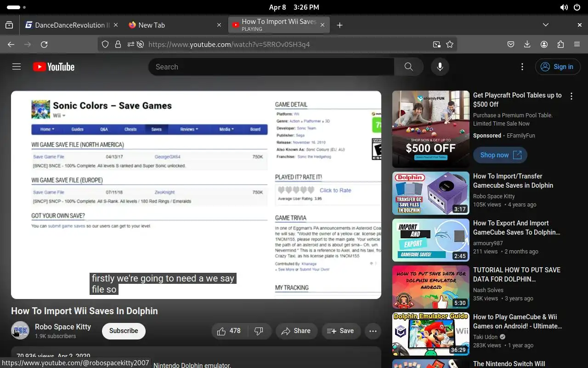The width and height of the screenshot is (588, 368).
Task: Reload the current page
Action: (x=44, y=44)
